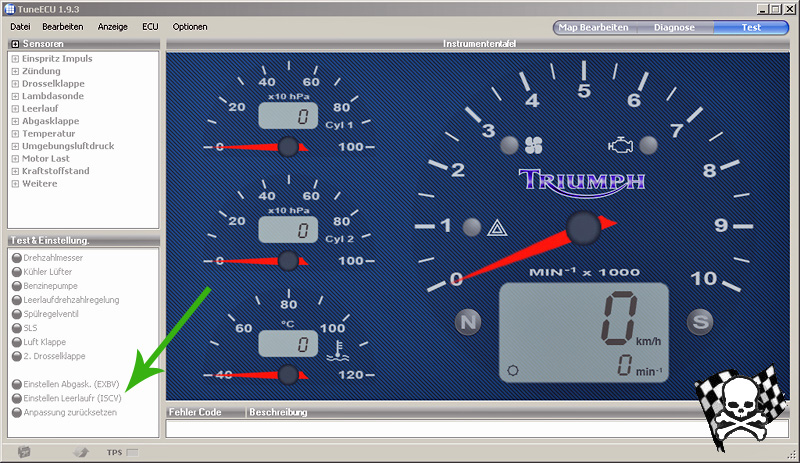Expand the Lambdasonde node
Screen dimensions: 800x463
tap(15, 96)
